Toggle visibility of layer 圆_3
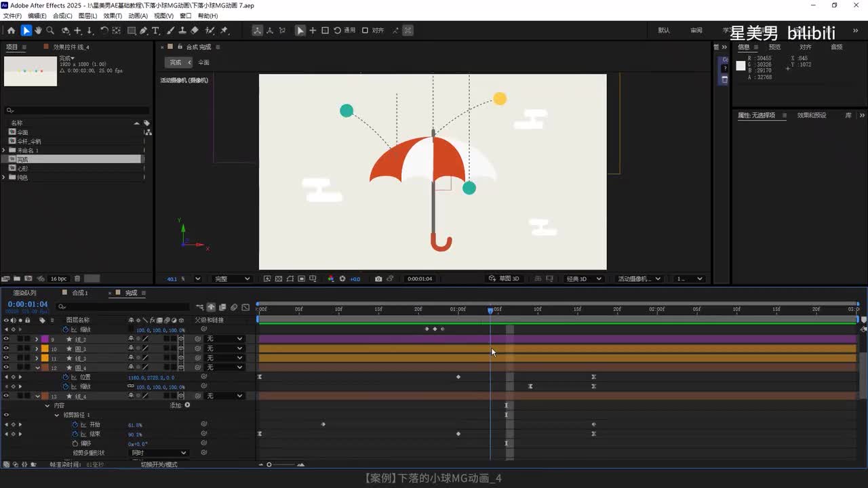This screenshot has width=868, height=488. (x=6, y=348)
